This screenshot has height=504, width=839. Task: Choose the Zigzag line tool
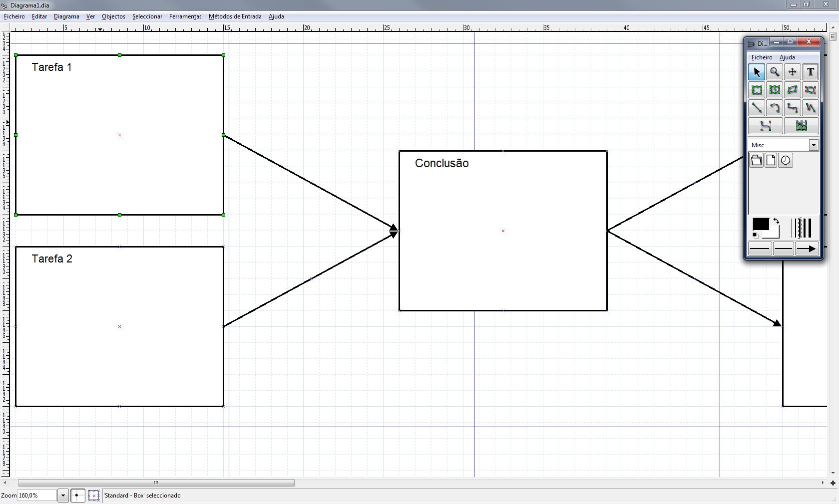pos(792,108)
